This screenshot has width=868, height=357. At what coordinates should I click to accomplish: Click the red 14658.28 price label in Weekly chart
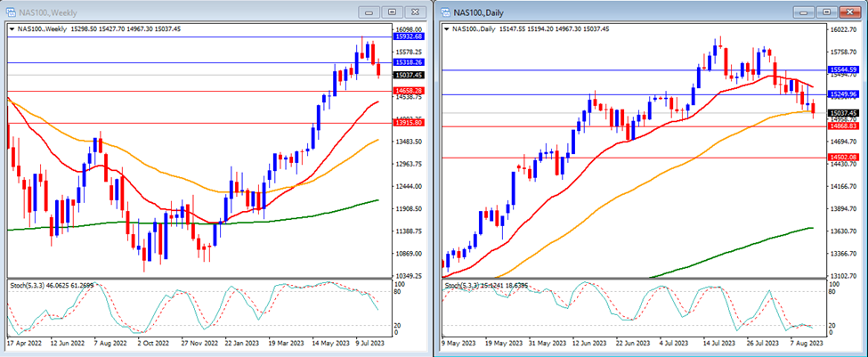[410, 90]
